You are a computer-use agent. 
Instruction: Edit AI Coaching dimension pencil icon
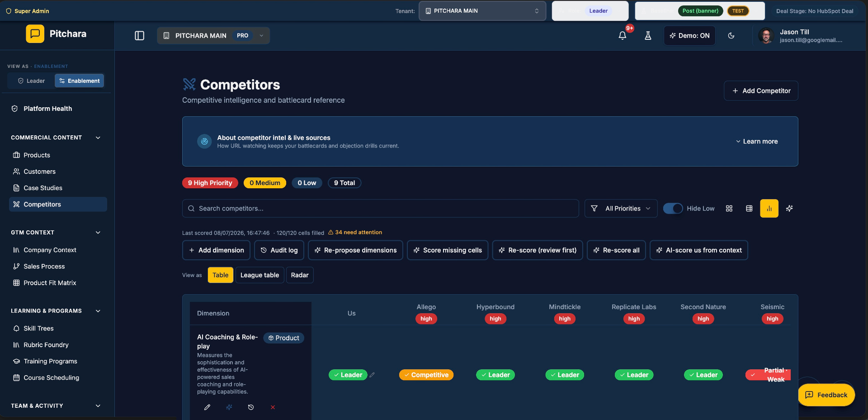[207, 407]
